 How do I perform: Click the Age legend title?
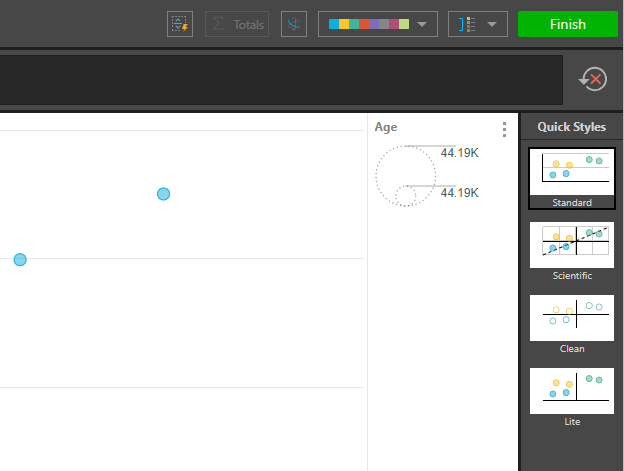pos(386,127)
